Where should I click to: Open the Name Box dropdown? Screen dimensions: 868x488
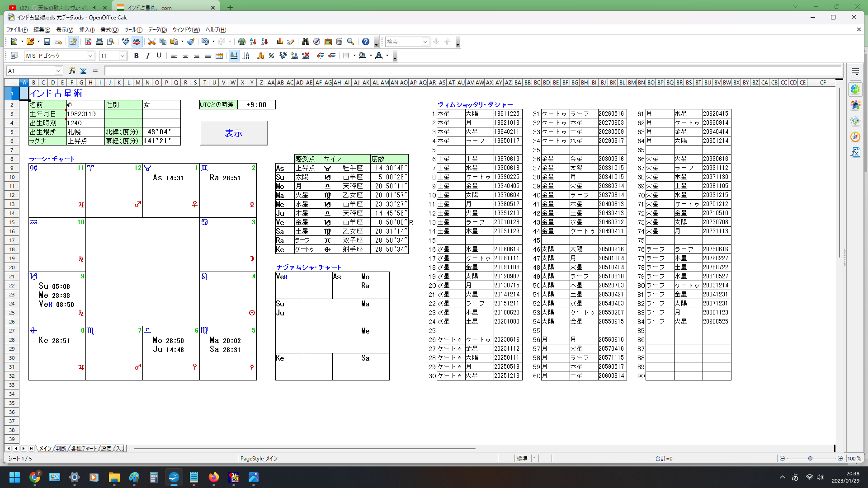[x=58, y=71]
